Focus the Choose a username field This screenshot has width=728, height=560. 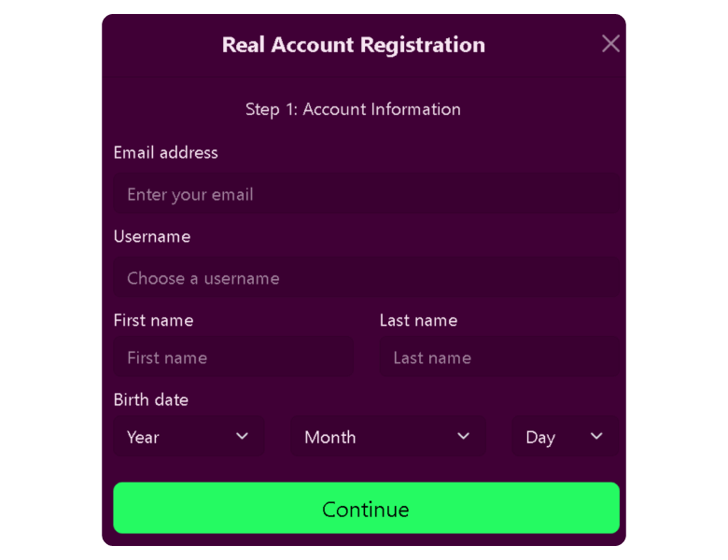point(366,279)
